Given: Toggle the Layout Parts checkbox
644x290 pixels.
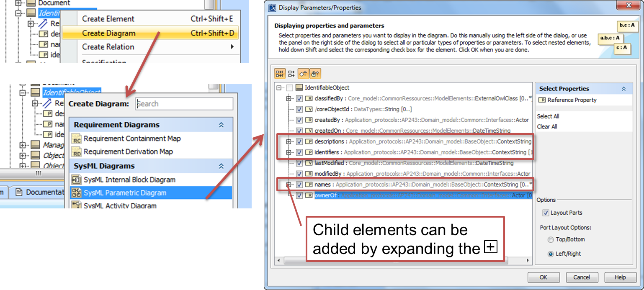Looking at the screenshot, I should 546,213.
